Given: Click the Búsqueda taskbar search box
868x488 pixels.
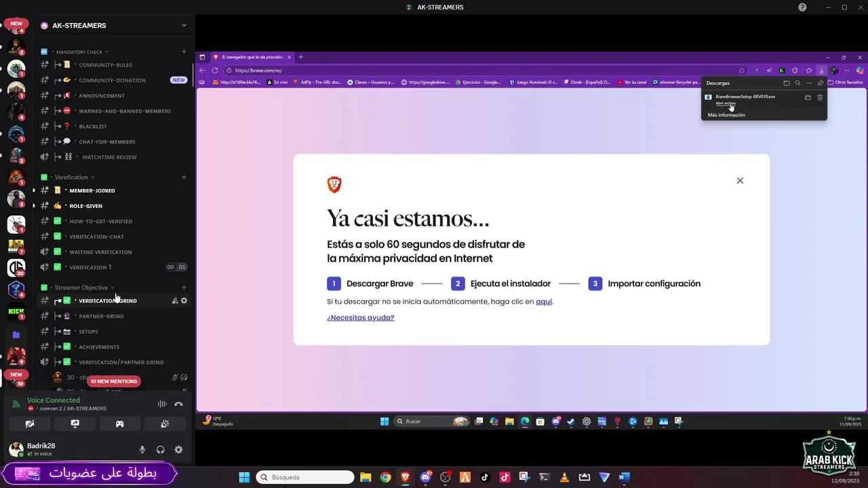Looking at the screenshot, I should point(306,477).
